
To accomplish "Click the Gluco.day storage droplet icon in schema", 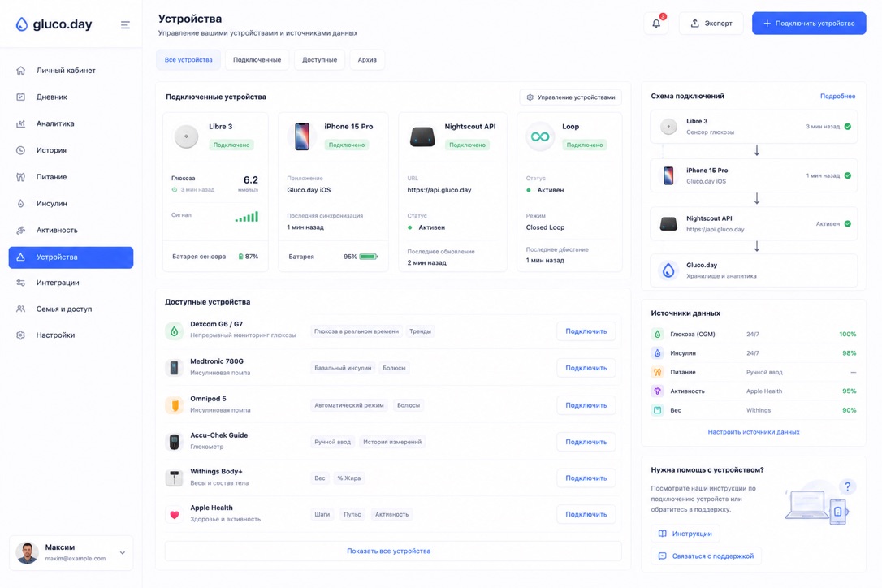I will coord(668,270).
